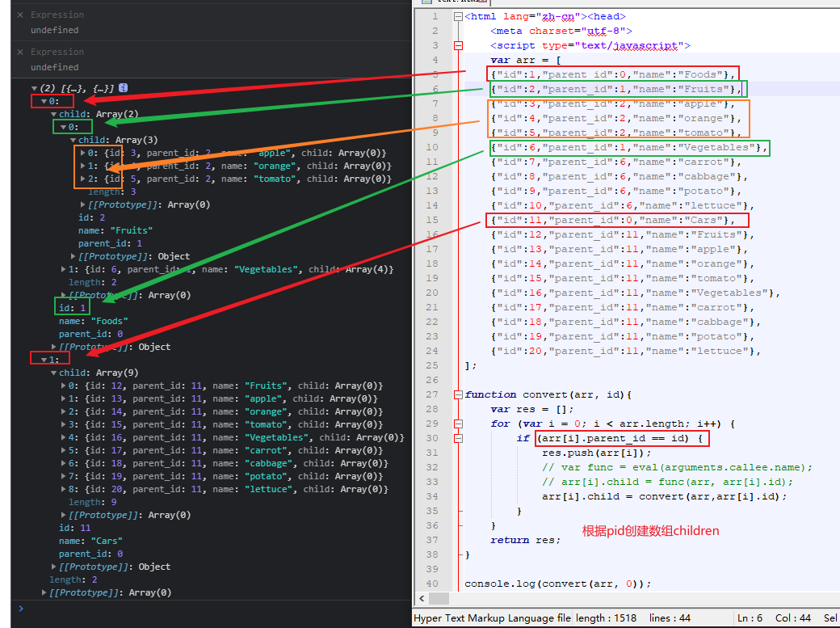Collapse the child: Array(3) node
This screenshot has height=628, width=840.
73,140
